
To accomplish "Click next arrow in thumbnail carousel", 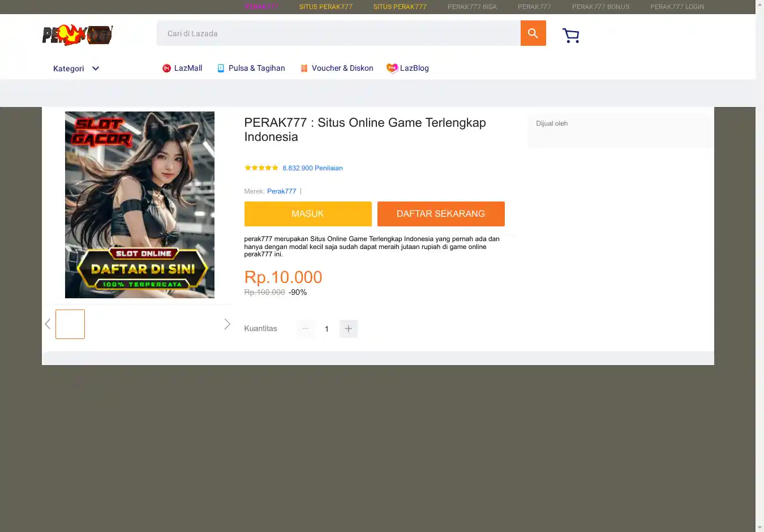I will tap(227, 324).
